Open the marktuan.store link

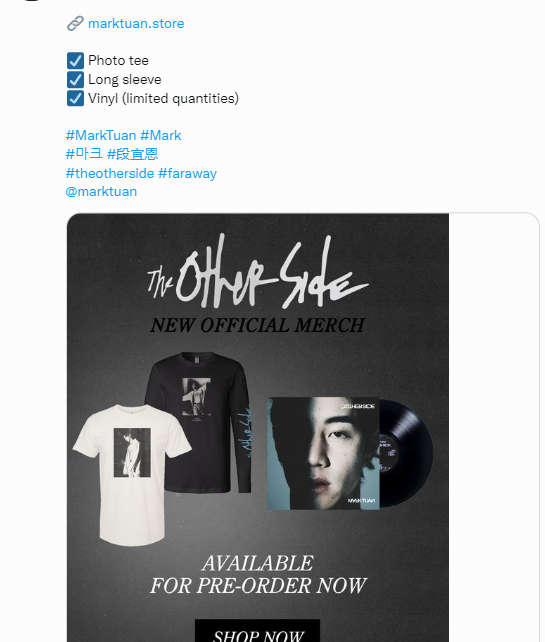(136, 24)
